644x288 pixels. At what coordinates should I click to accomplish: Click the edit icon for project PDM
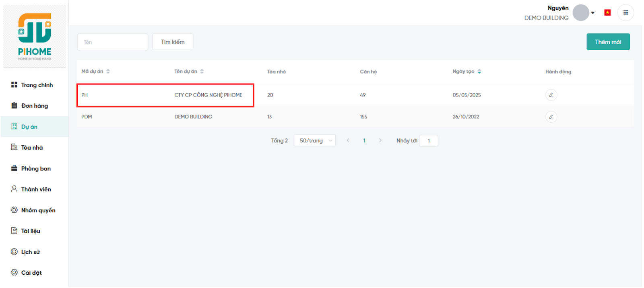coord(551,117)
